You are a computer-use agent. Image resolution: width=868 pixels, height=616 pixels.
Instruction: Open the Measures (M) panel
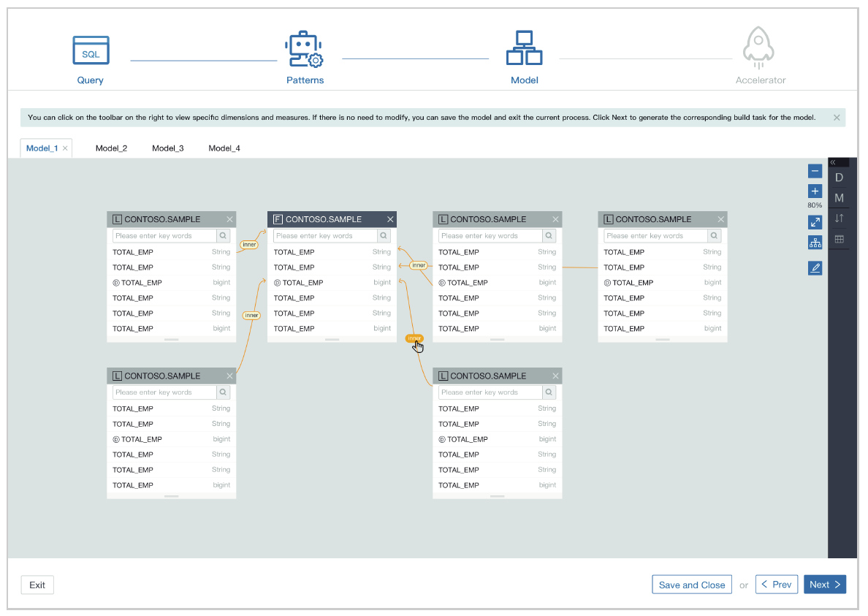[x=839, y=198]
